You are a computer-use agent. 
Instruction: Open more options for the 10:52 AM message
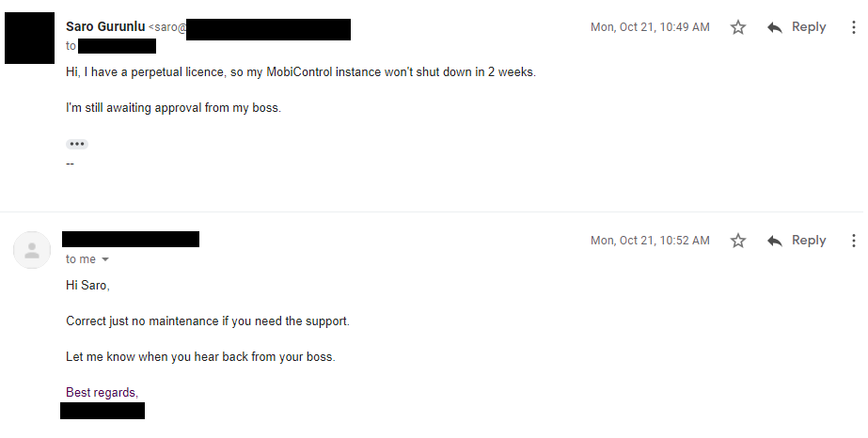[x=854, y=242]
